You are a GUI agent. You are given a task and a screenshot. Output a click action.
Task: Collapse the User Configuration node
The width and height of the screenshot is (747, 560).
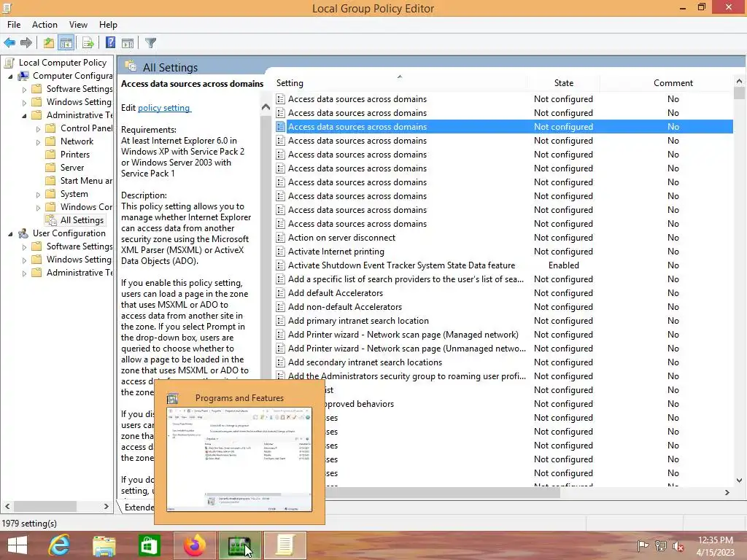pos(10,234)
